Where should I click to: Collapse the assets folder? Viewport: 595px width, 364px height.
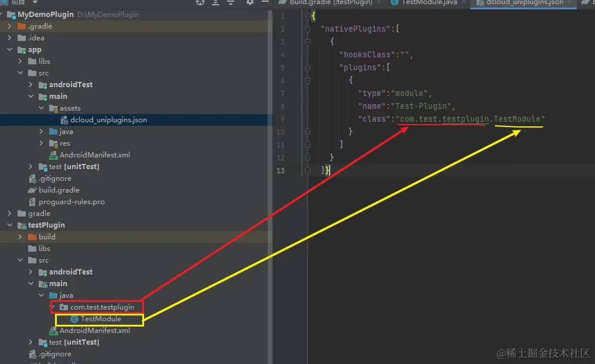click(x=42, y=108)
